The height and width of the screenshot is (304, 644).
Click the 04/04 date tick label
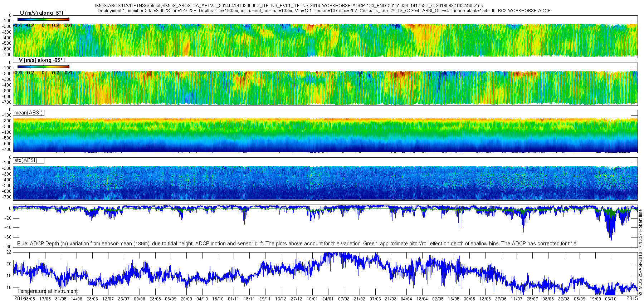406,299
